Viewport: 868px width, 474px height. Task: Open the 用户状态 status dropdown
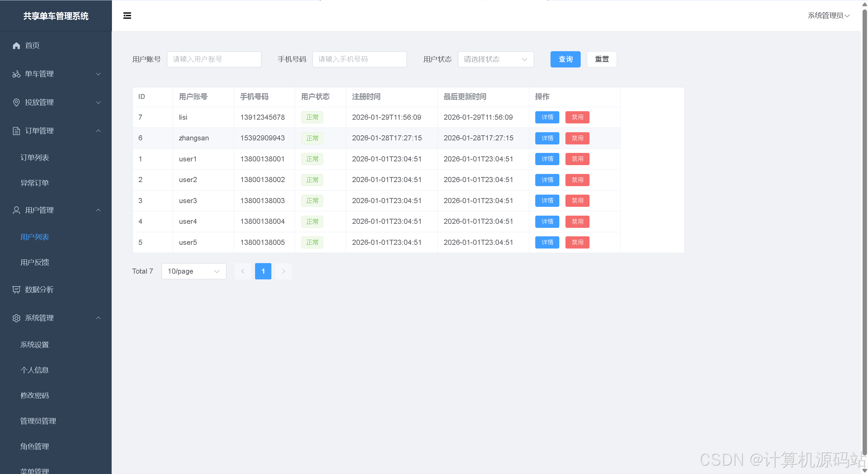coord(496,59)
